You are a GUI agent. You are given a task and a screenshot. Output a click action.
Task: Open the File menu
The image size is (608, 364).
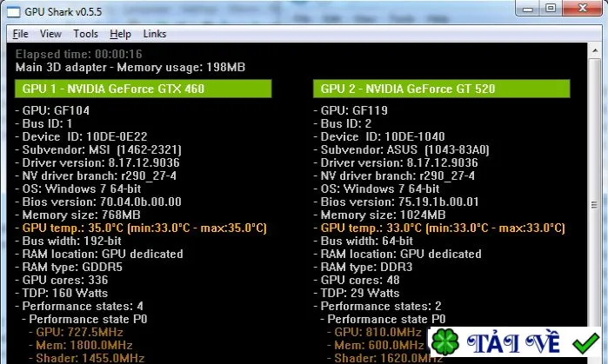[20, 34]
